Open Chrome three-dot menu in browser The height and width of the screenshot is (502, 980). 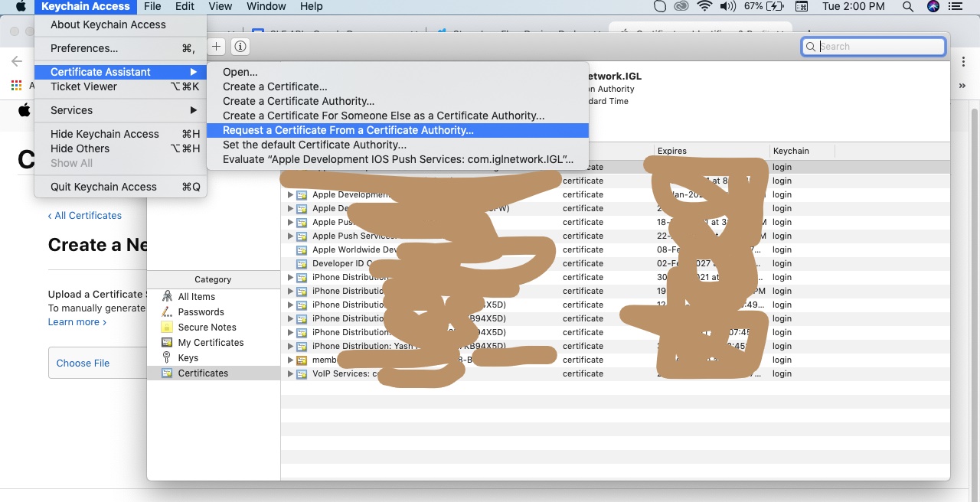click(964, 61)
